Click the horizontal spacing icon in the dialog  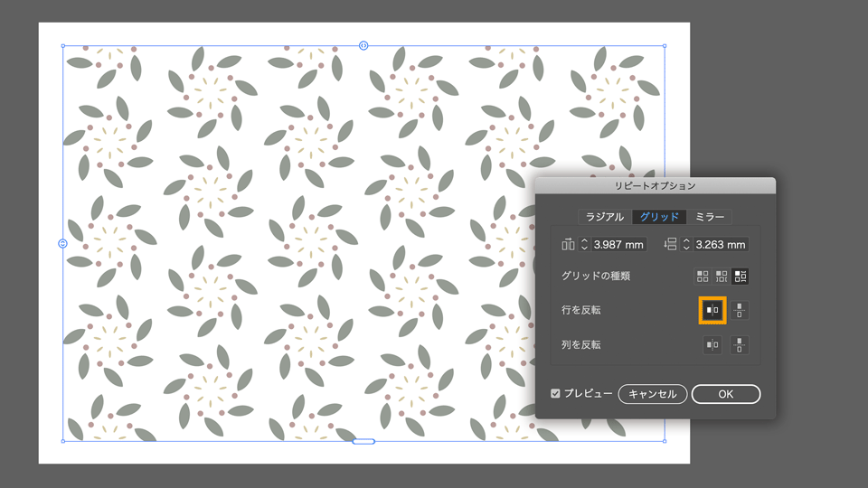(x=568, y=244)
